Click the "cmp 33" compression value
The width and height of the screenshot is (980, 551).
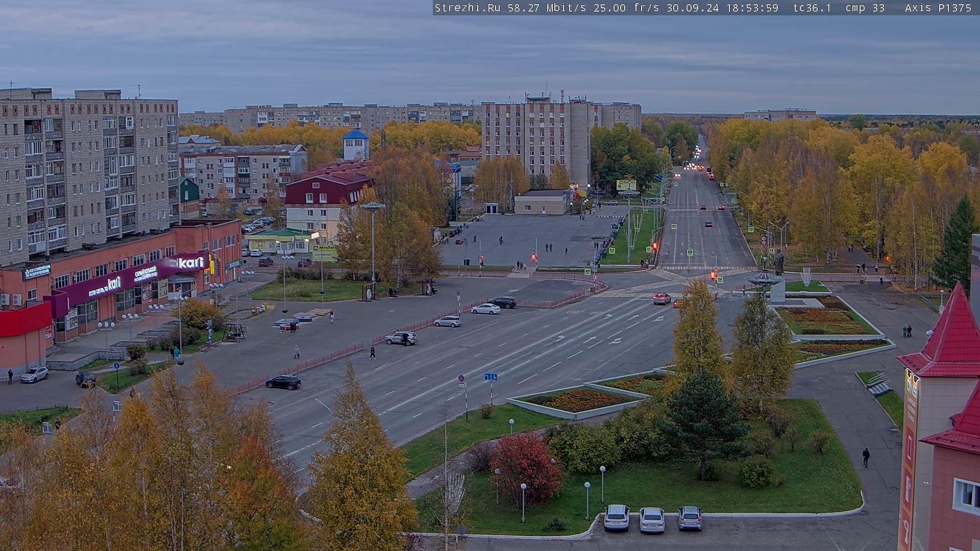click(865, 8)
